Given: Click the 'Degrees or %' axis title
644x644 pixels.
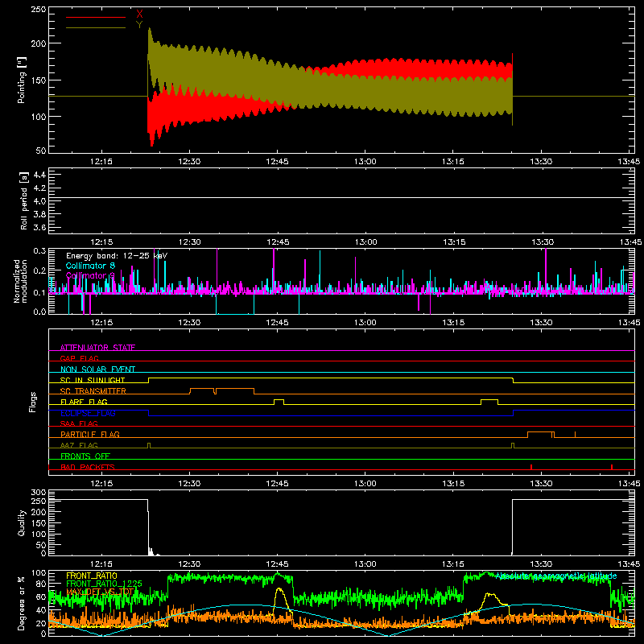Looking at the screenshot, I should pos(22,603).
